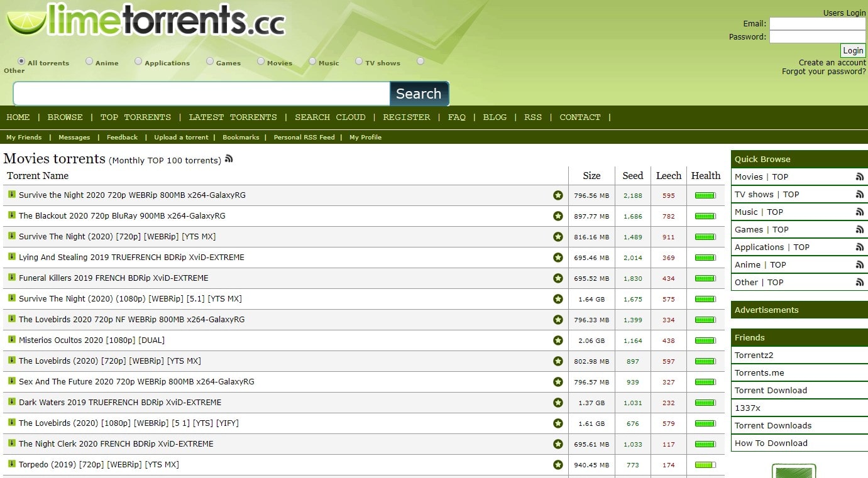
Task: Click star icon for The Lovebirds (2020) [1080p] YIFY
Action: (x=558, y=423)
